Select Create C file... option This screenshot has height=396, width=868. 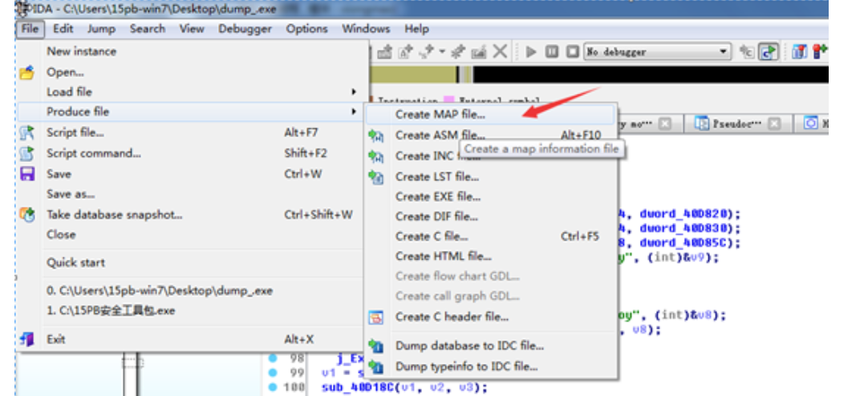click(x=490, y=236)
